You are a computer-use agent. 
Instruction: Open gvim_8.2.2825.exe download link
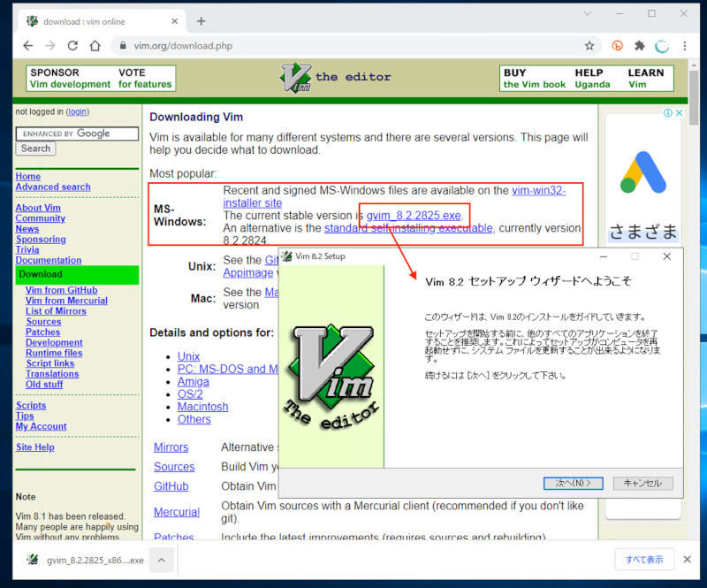click(x=414, y=216)
